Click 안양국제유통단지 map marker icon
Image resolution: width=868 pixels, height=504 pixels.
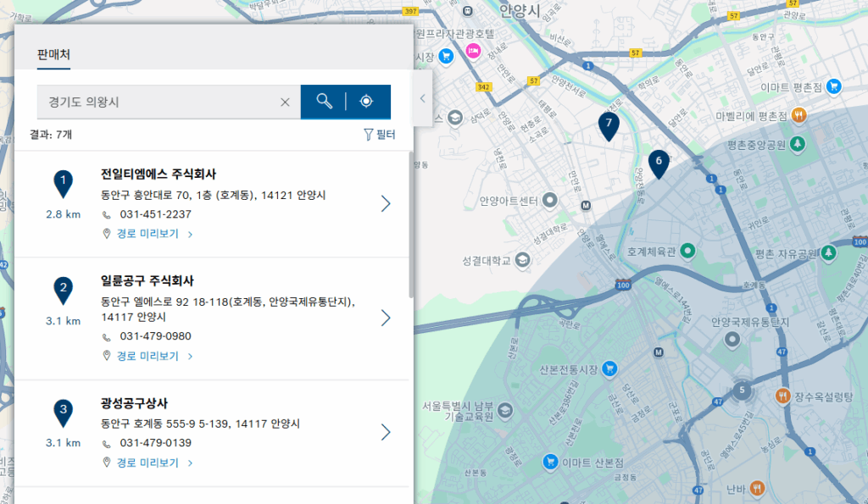pos(732,339)
